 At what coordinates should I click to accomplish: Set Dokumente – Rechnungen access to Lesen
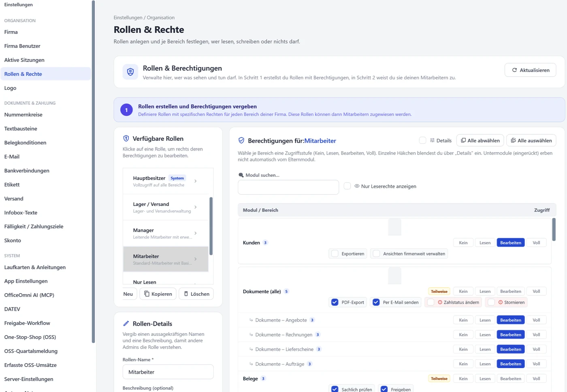tap(485, 335)
